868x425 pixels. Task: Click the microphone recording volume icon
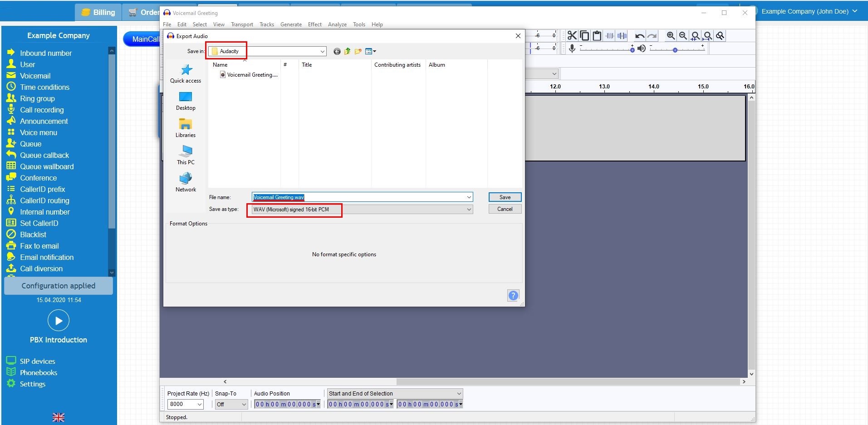click(572, 48)
